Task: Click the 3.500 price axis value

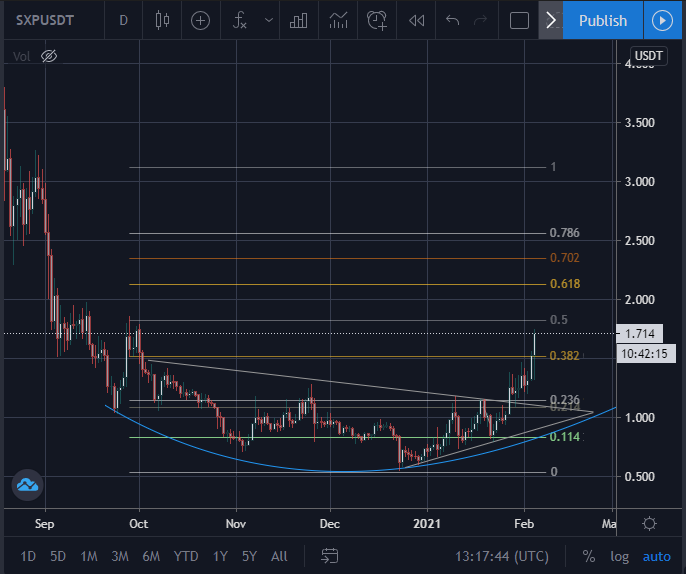Action: [640, 122]
